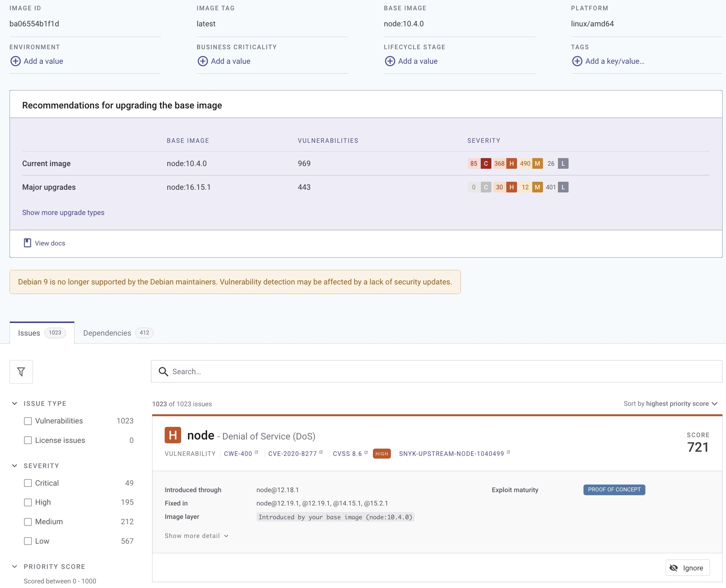
Task: Click major upgrades low L severity badge
Action: tap(563, 187)
